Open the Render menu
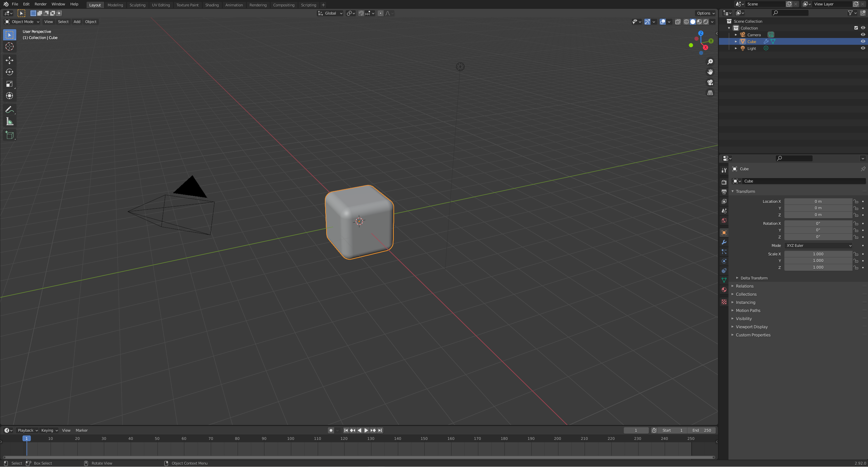 [x=40, y=4]
